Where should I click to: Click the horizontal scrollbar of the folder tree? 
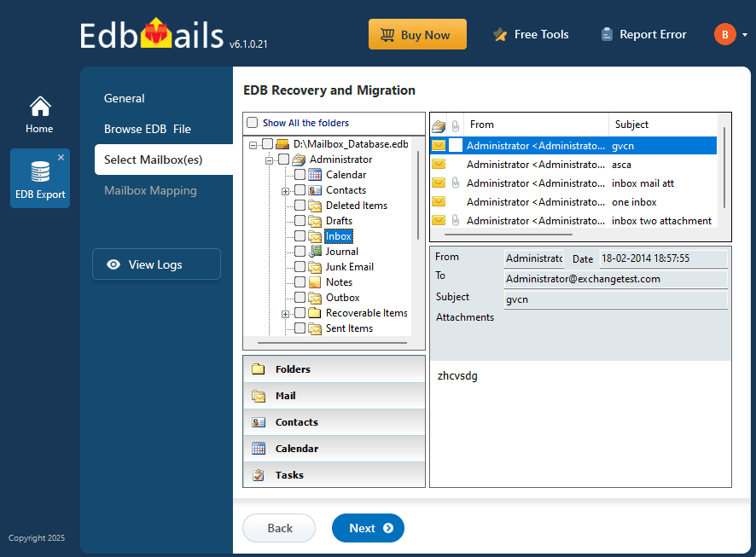(x=332, y=343)
